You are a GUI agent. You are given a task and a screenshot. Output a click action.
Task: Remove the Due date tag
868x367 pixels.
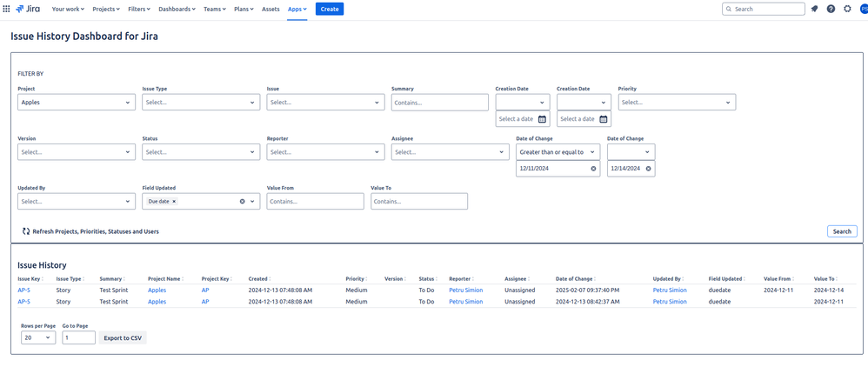pyautogui.click(x=174, y=202)
